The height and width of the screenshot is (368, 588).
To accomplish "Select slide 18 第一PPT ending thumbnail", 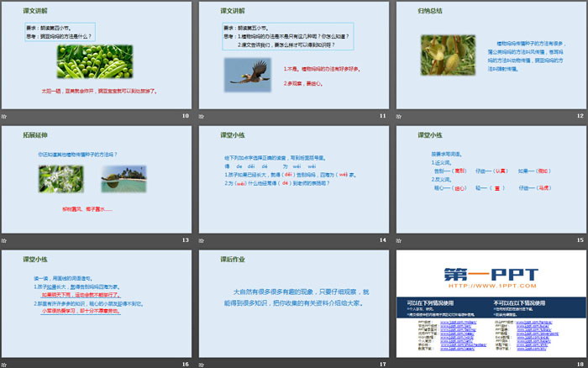I will tap(491, 304).
